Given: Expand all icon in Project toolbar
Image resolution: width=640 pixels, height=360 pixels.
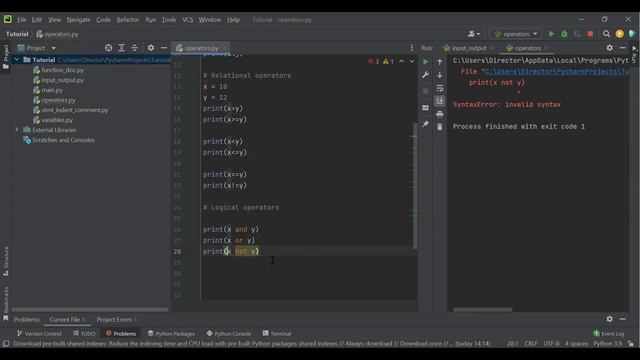Looking at the screenshot, I should (x=121, y=48).
